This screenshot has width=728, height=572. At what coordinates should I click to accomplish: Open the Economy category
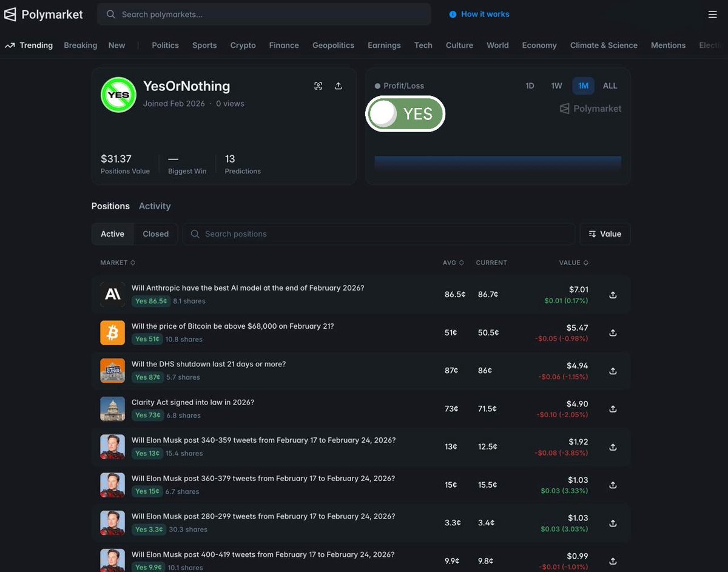pos(539,45)
